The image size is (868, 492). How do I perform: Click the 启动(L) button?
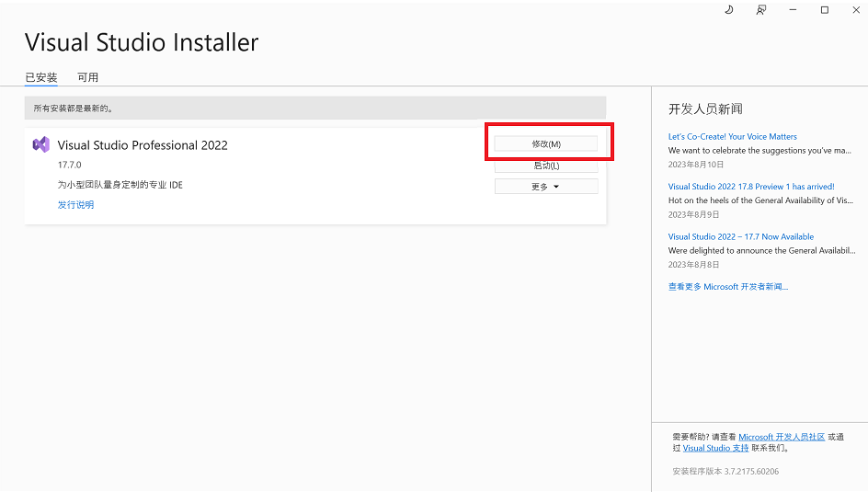(546, 166)
